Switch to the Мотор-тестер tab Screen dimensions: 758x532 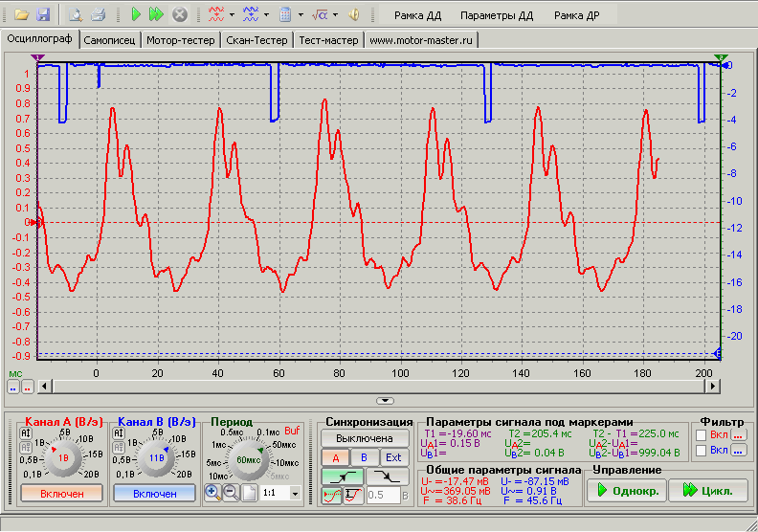point(180,40)
